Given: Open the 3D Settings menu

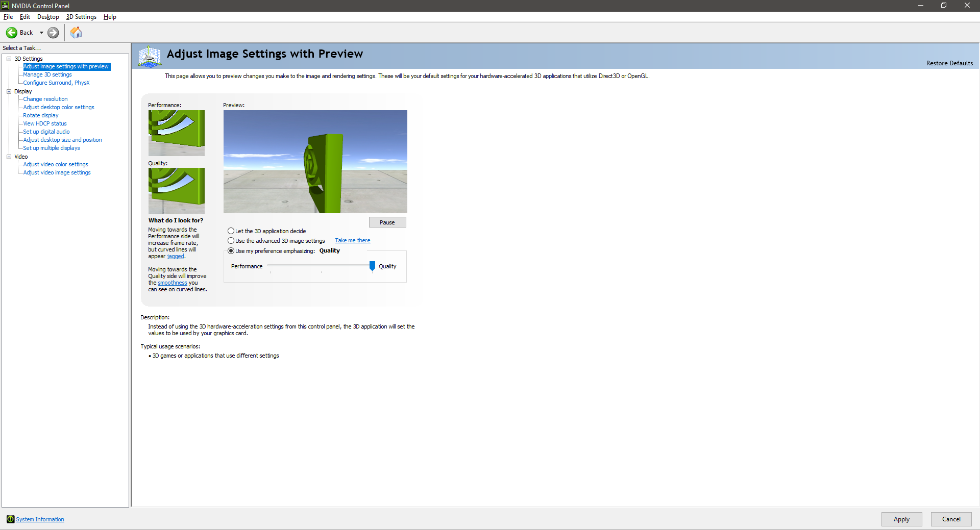Looking at the screenshot, I should [x=81, y=17].
